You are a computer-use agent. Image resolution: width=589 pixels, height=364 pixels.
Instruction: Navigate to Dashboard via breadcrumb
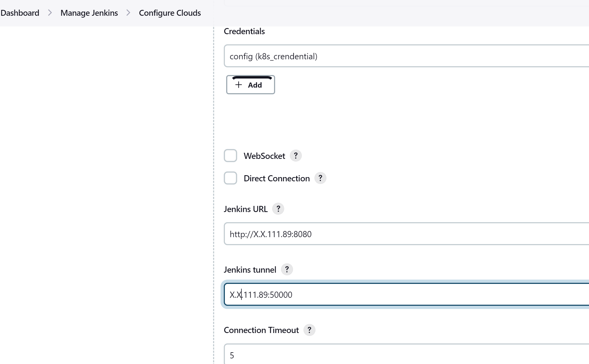coord(20,13)
